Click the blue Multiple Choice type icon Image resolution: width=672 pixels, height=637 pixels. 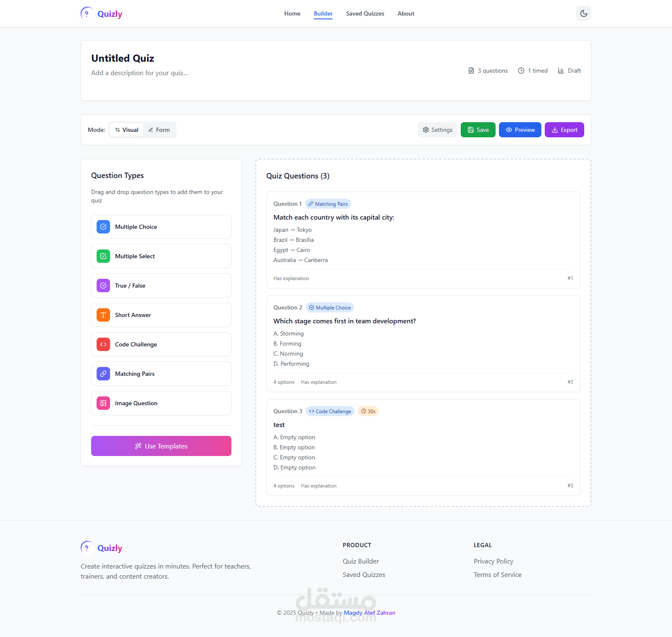click(x=103, y=227)
